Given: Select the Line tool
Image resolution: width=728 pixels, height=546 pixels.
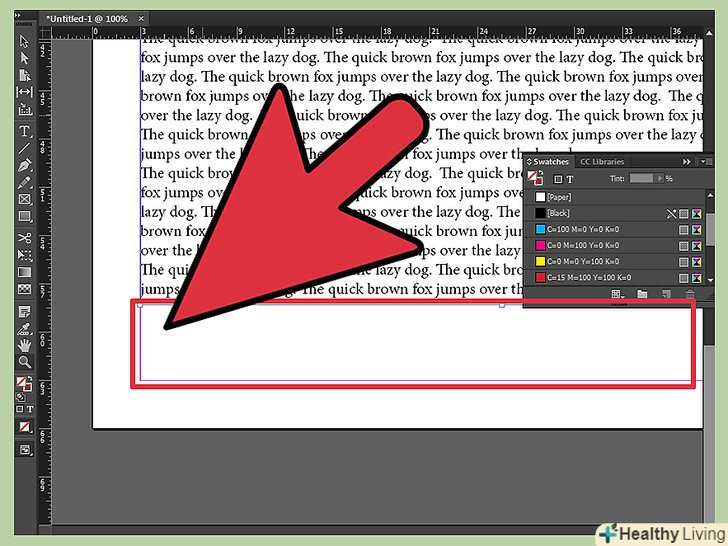Looking at the screenshot, I should [25, 148].
